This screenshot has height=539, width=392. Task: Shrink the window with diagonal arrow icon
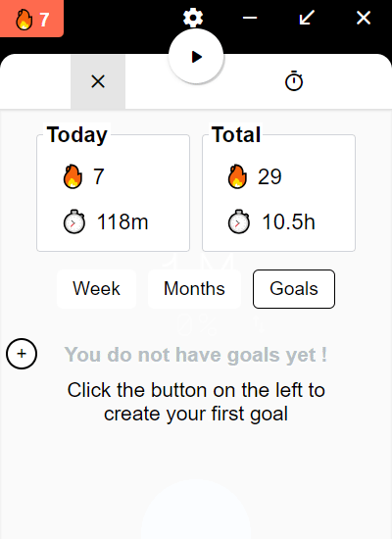pos(307,18)
